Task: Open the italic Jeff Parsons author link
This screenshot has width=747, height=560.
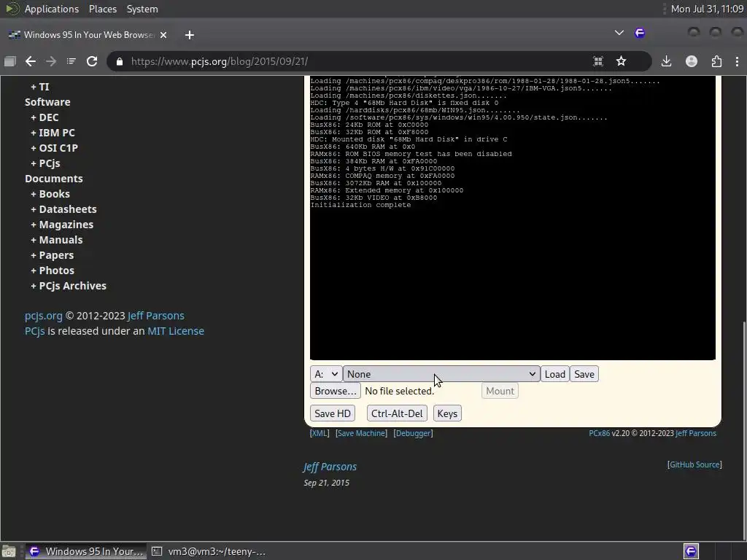Action: (330, 467)
